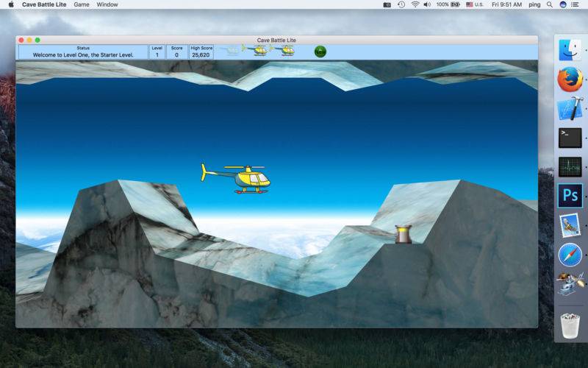
Task: Click the Score display box
Action: (x=176, y=52)
